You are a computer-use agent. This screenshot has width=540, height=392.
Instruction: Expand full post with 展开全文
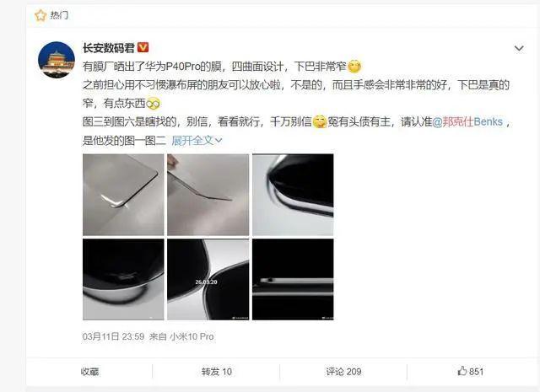point(197,141)
